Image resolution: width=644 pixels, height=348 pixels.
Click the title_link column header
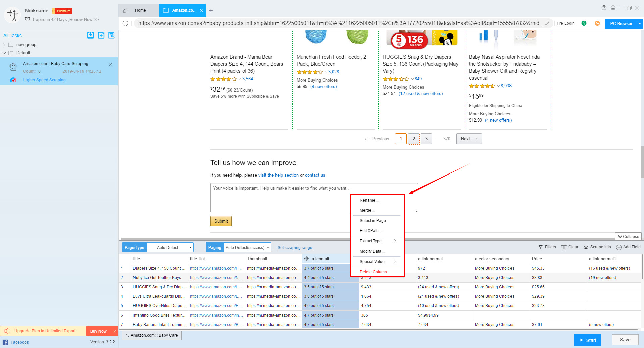pos(216,259)
